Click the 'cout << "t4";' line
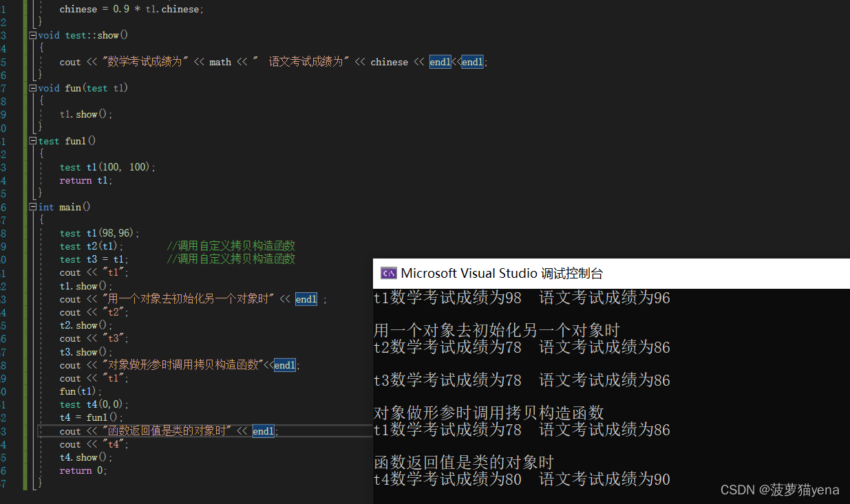Image resolution: width=850 pixels, height=504 pixels. pyautogui.click(x=94, y=444)
